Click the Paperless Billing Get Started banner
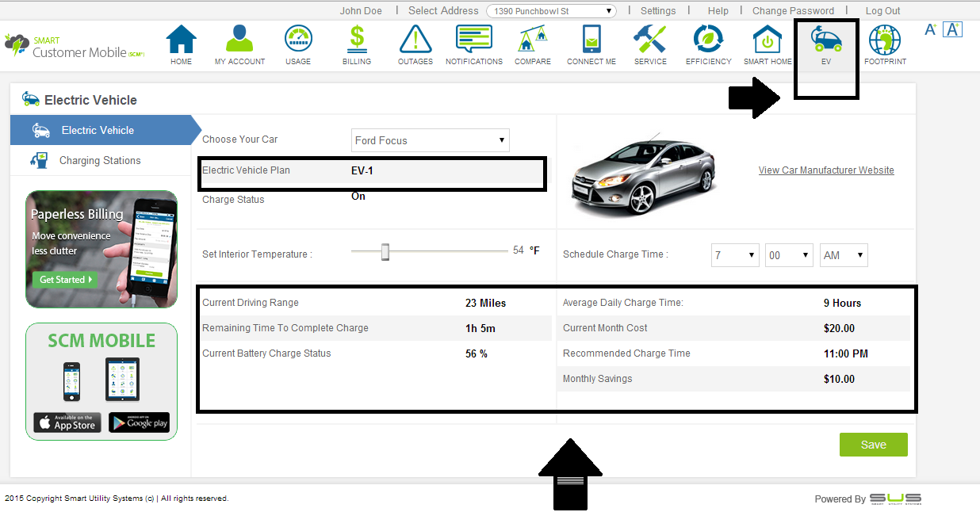Viewport: 980px width, 512px height. (67, 279)
